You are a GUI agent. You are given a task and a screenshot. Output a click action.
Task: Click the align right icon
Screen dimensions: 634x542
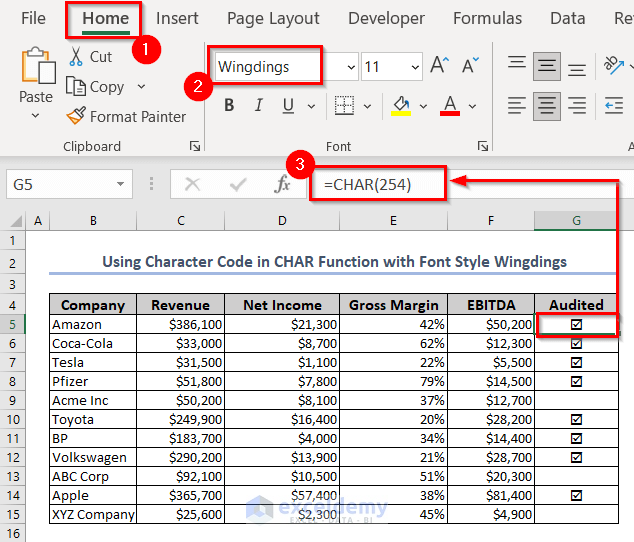coord(577,106)
